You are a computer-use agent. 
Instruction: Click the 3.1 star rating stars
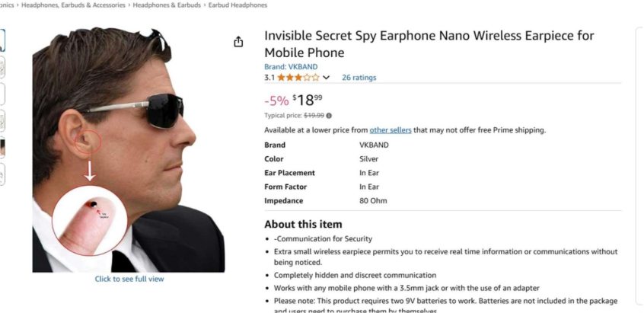[x=298, y=78]
